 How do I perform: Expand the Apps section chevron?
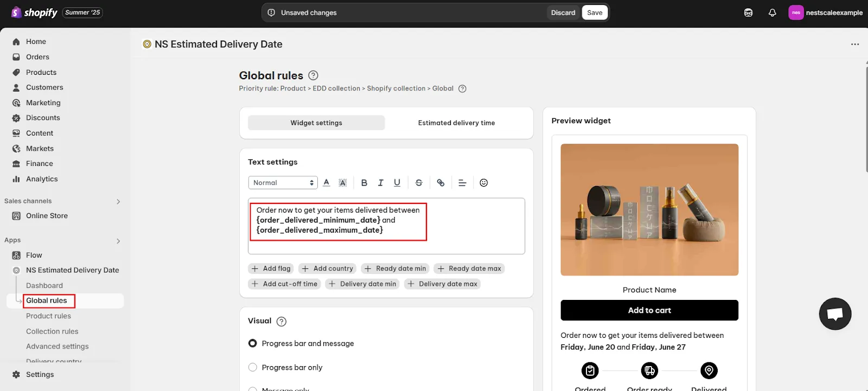118,241
